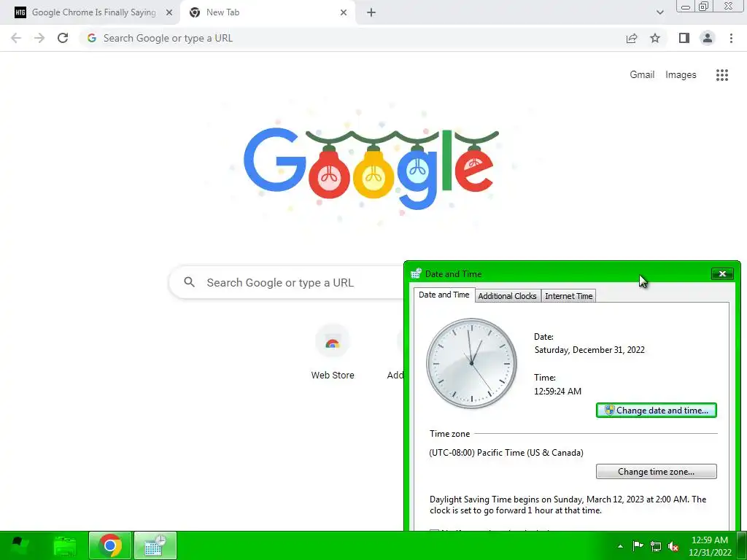This screenshot has height=560, width=747.
Task: Open Chrome three-dot menu
Action: pyautogui.click(x=731, y=38)
